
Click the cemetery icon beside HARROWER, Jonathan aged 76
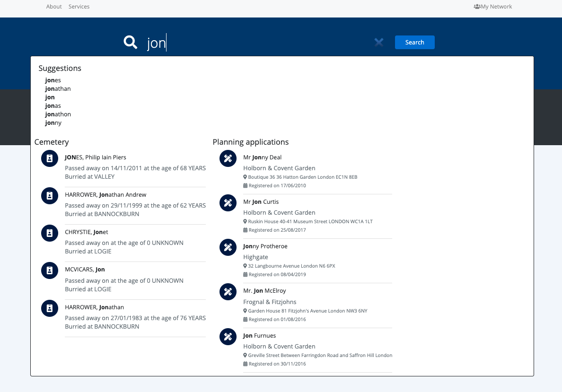[50, 308]
